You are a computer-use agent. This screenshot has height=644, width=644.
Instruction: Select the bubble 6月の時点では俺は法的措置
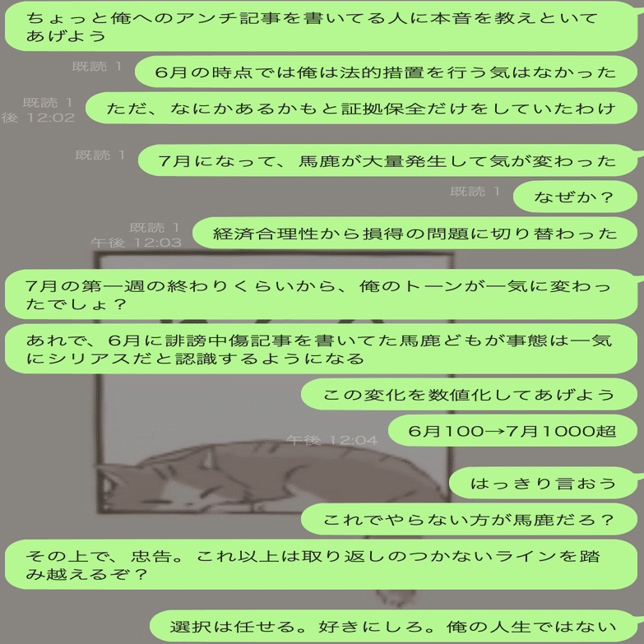[x=386, y=72]
